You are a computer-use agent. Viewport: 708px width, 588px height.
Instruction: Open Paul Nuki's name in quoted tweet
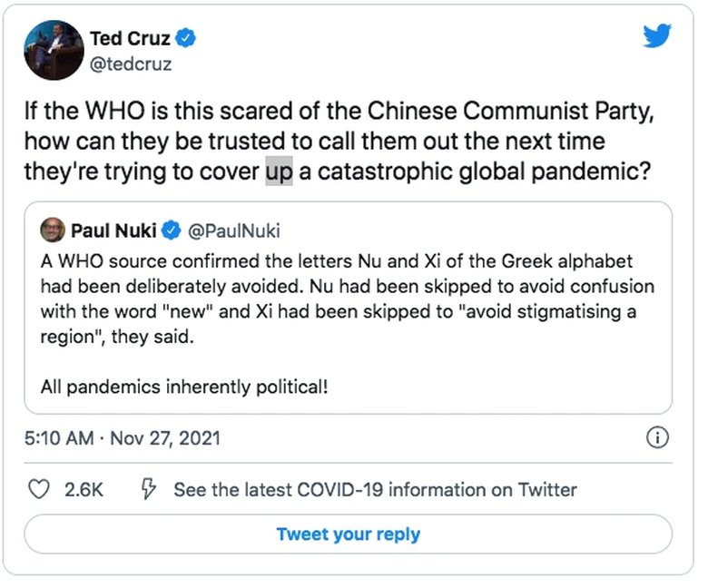pos(113,230)
